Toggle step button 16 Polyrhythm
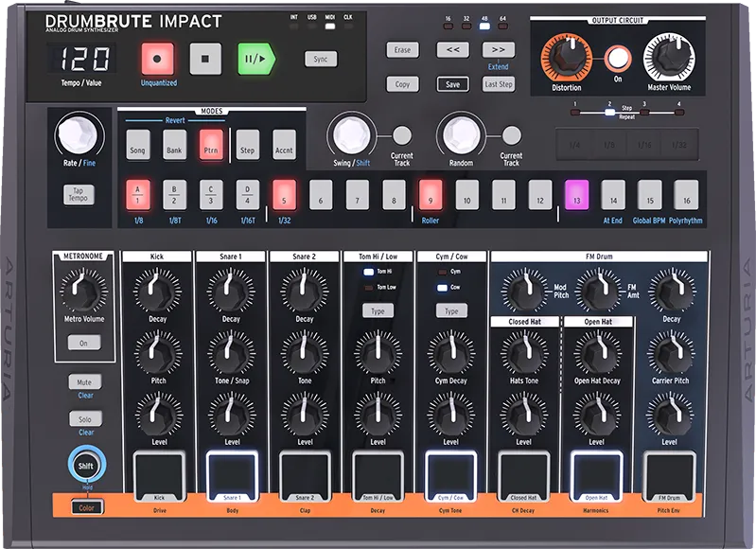756x549 pixels. coord(686,195)
